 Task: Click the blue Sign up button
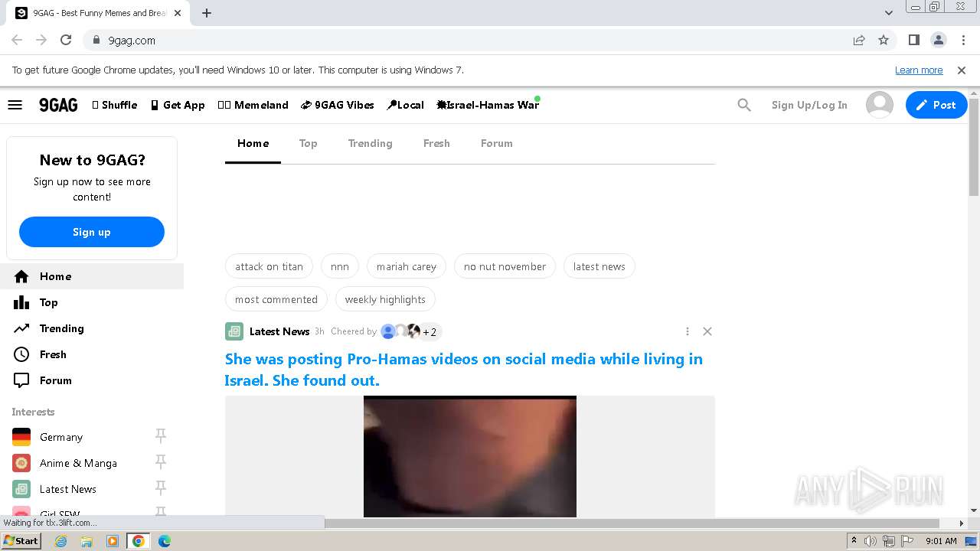point(92,232)
